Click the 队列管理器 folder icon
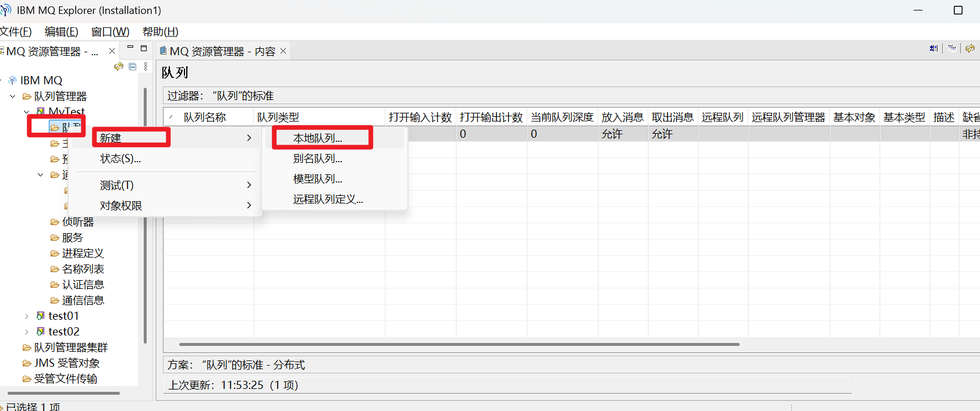Screen dimensions: 980x411 coord(27,96)
